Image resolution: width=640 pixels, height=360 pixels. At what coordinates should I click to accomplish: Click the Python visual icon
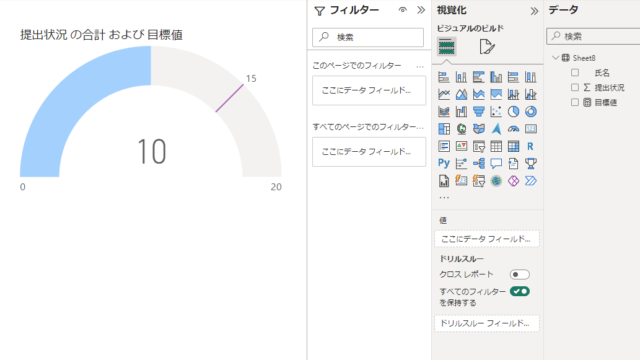click(x=444, y=163)
